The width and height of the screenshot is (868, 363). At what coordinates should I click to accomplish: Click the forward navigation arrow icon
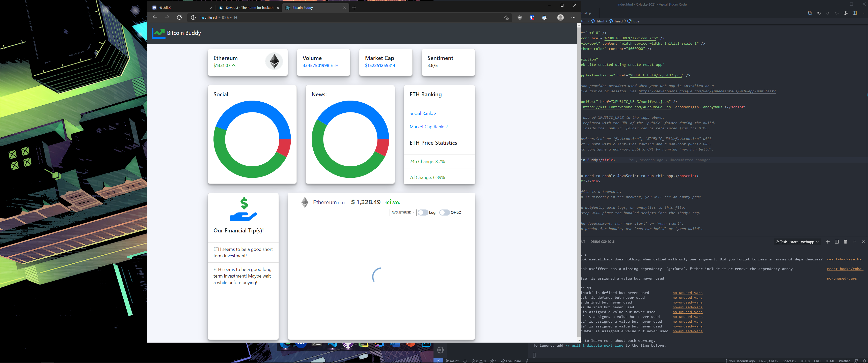point(168,18)
